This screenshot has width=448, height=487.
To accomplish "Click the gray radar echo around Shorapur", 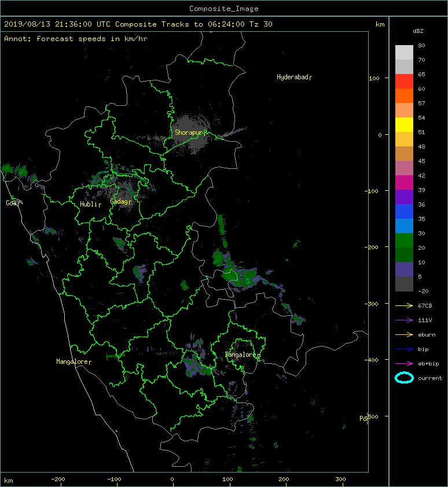I will point(190,134).
